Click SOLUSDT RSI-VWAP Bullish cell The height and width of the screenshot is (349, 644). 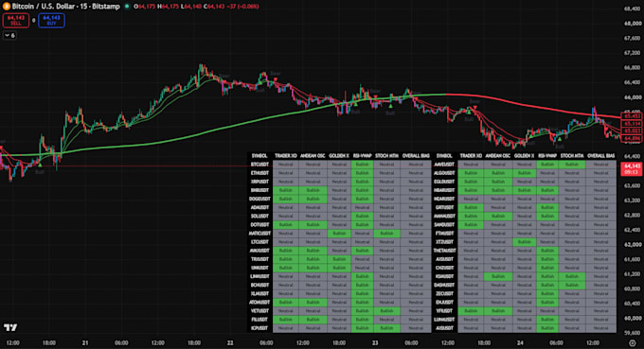[x=362, y=217]
